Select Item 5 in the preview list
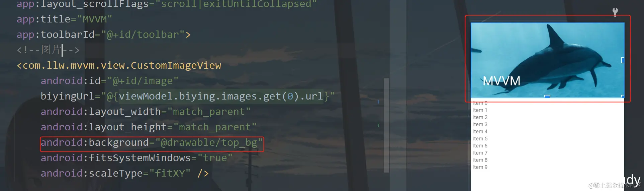644x191 pixels. coord(480,139)
